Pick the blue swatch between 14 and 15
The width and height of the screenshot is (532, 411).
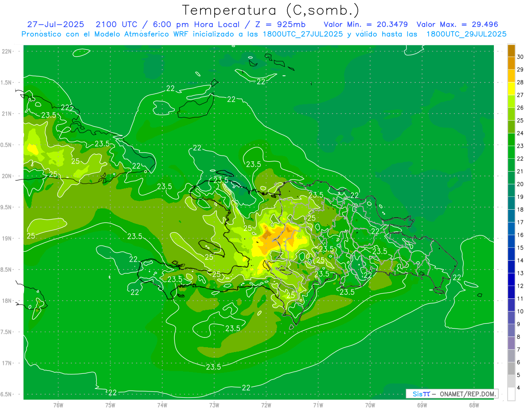click(511, 254)
